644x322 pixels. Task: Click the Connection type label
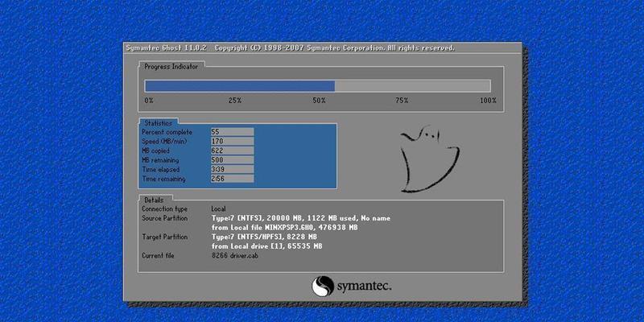click(x=165, y=209)
